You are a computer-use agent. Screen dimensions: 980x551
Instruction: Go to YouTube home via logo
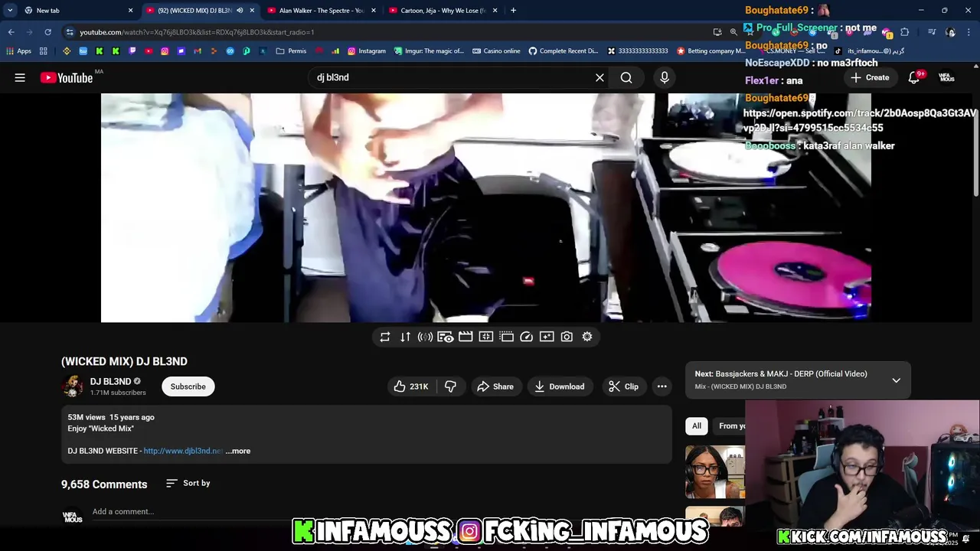(66, 77)
